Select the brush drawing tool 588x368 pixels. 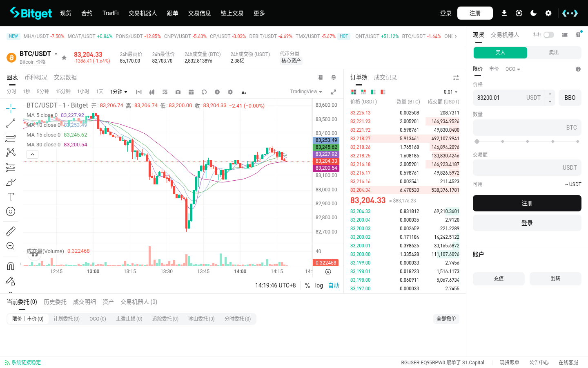11,182
